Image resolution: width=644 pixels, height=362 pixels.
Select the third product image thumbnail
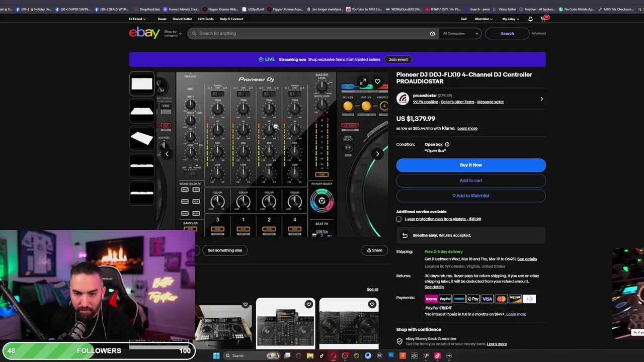(x=142, y=138)
